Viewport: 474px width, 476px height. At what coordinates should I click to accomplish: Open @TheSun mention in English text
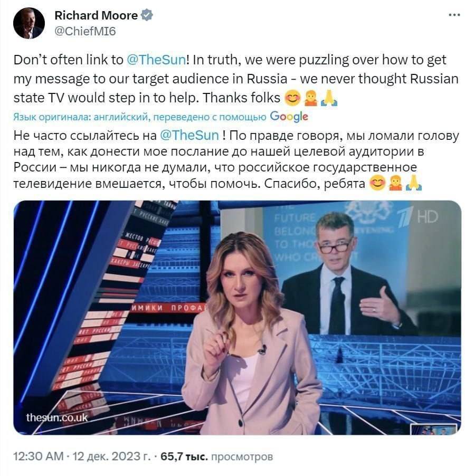point(156,60)
